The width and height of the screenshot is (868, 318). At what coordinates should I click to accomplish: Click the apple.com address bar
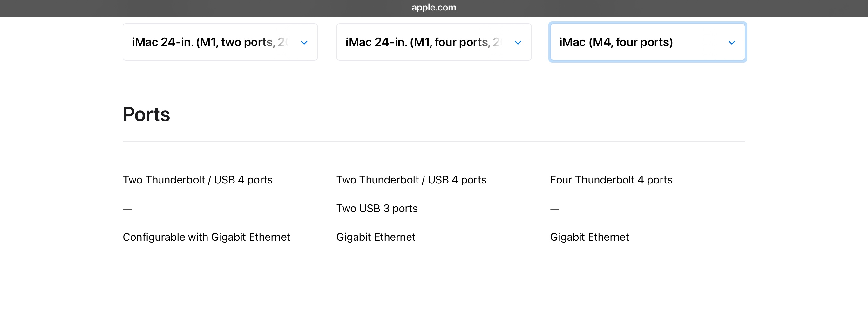[x=434, y=7]
